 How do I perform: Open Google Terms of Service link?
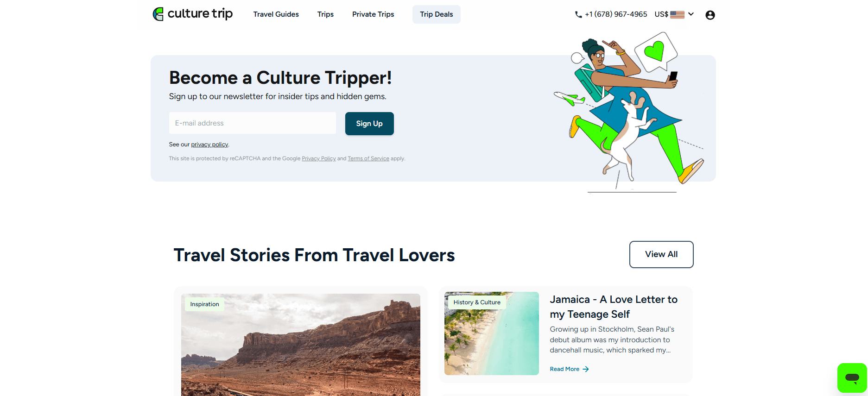368,158
